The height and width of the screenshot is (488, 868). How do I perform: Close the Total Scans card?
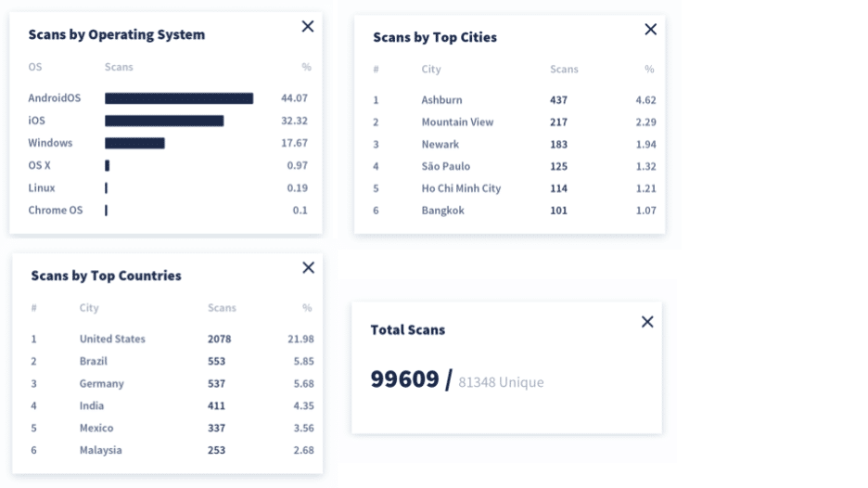coord(647,322)
